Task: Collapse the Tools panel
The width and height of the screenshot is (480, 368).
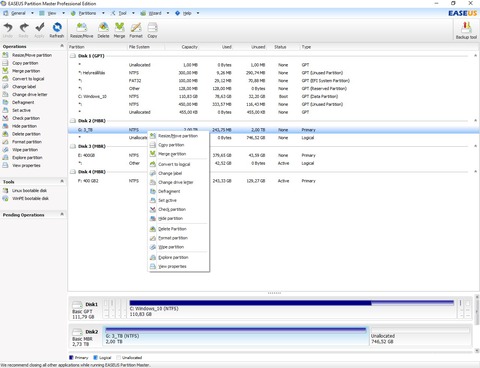Action: [x=62, y=181]
